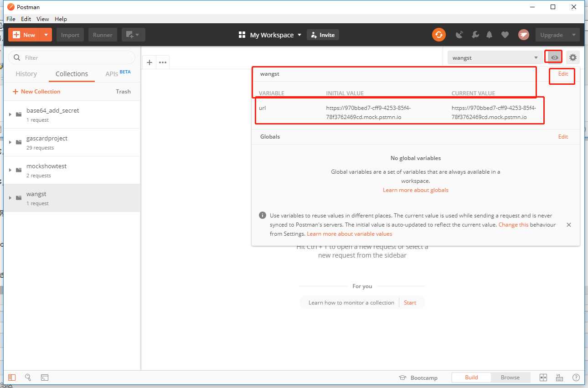The width and height of the screenshot is (588, 388).
Task: Open the Edit menu
Action: [26, 19]
